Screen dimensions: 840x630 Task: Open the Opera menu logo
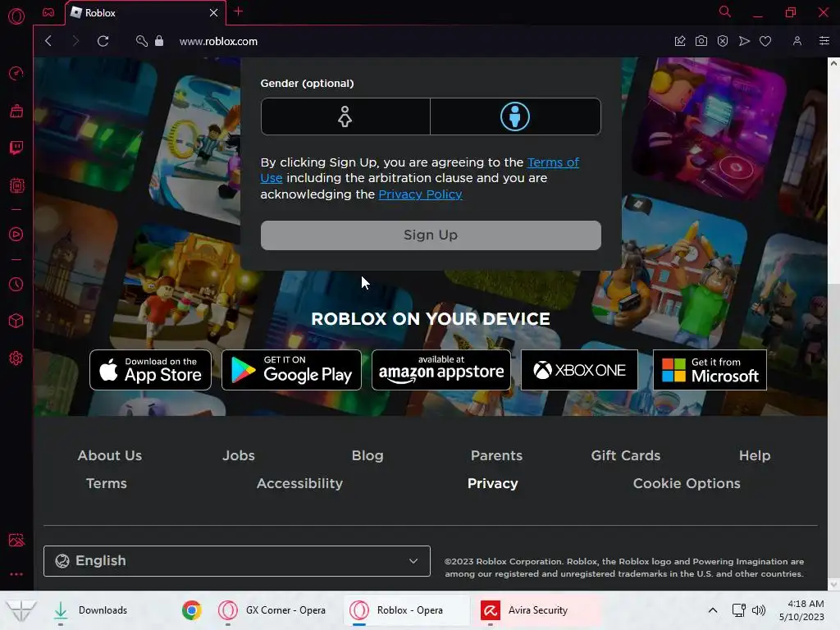pyautogui.click(x=16, y=16)
